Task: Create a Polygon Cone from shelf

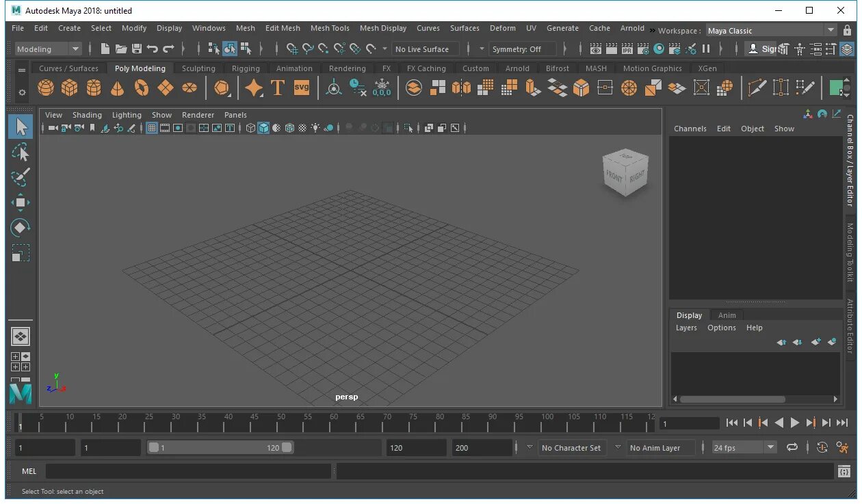Action: click(118, 88)
